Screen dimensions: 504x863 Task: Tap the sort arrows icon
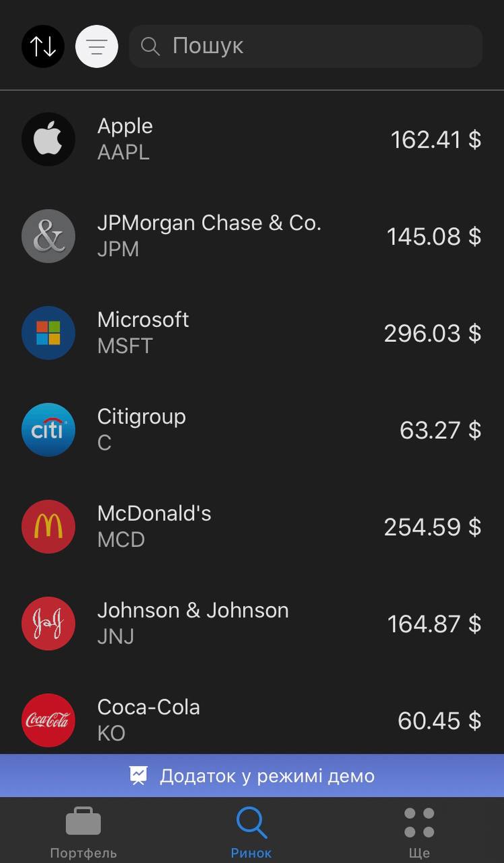[x=42, y=47]
